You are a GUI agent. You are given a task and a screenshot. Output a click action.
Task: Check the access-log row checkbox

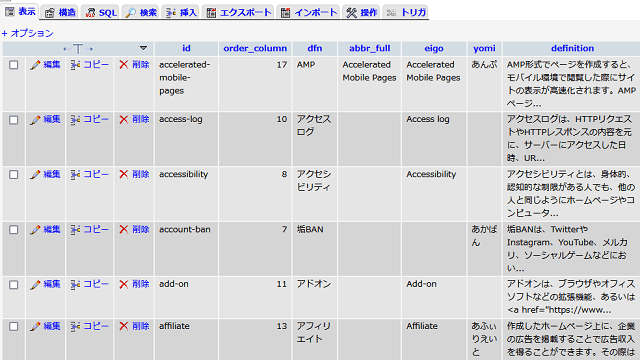pyautogui.click(x=13, y=120)
